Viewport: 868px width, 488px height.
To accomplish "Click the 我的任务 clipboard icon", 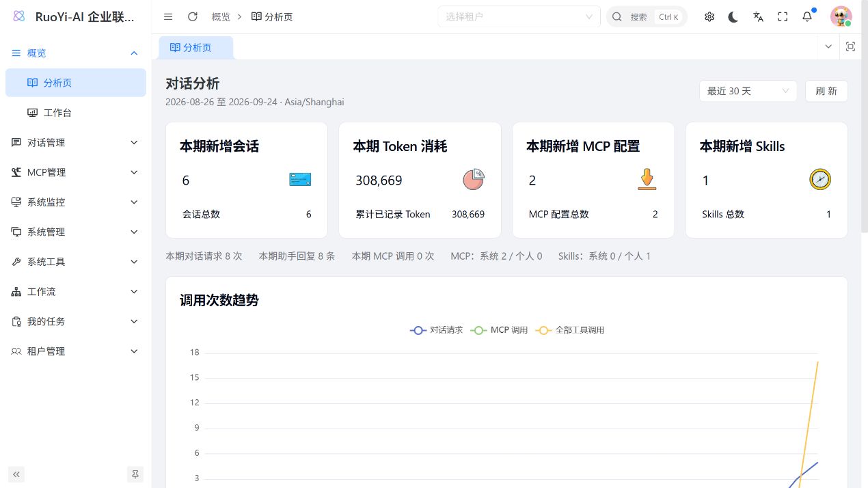I will pos(16,321).
